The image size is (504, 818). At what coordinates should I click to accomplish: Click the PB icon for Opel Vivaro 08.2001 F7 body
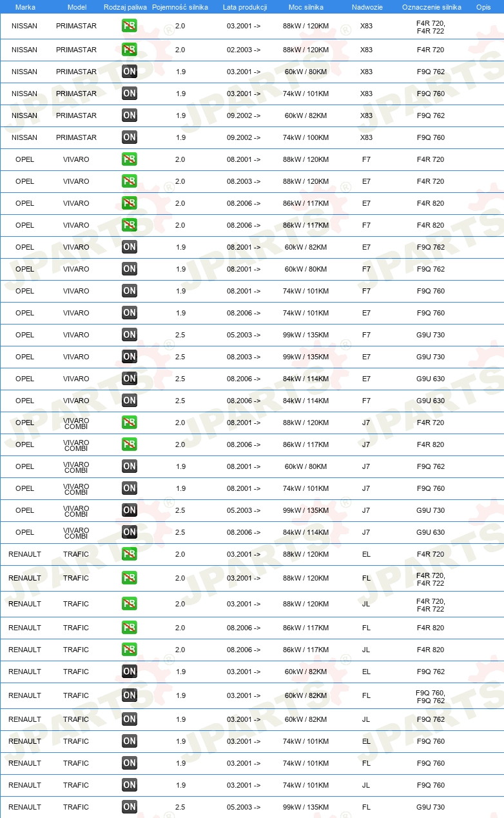pos(130,159)
